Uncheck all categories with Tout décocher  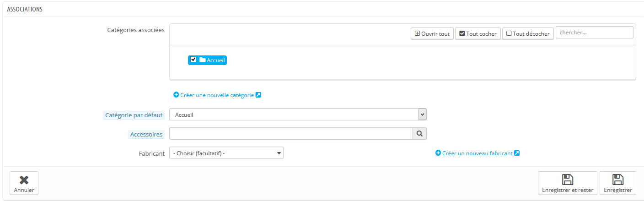[528, 33]
